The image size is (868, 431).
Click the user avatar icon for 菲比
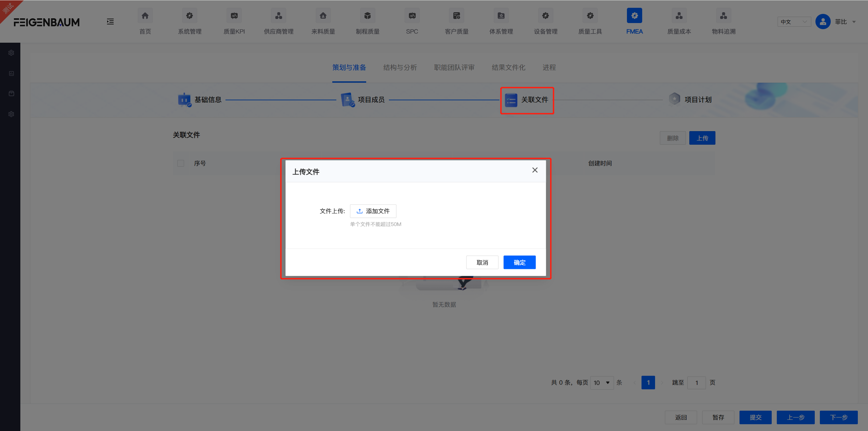(x=823, y=21)
